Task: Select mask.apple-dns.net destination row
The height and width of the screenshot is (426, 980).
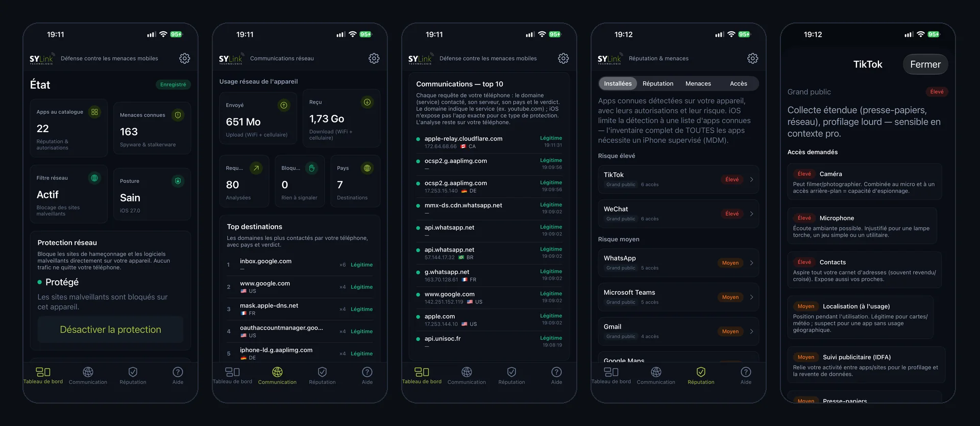Action: click(300, 309)
